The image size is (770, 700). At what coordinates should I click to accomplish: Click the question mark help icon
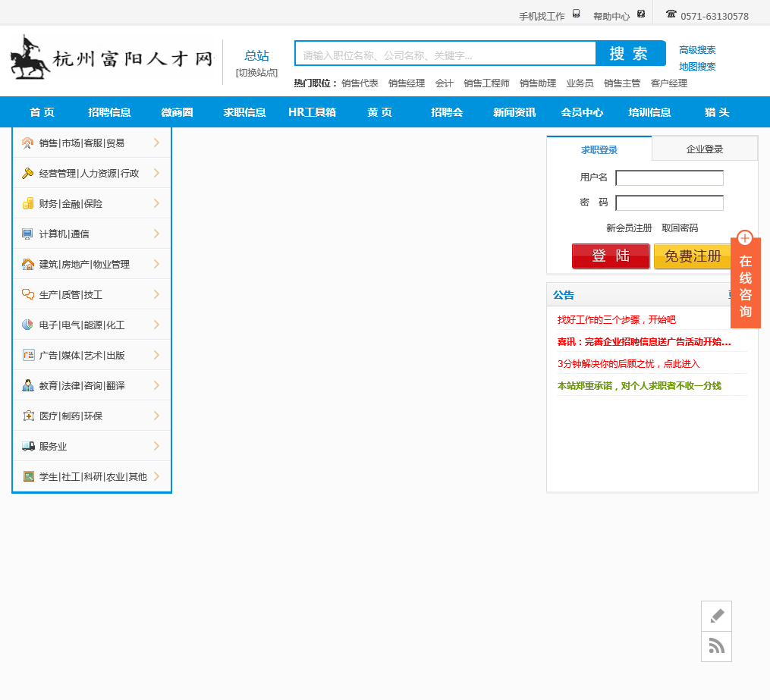(x=641, y=14)
